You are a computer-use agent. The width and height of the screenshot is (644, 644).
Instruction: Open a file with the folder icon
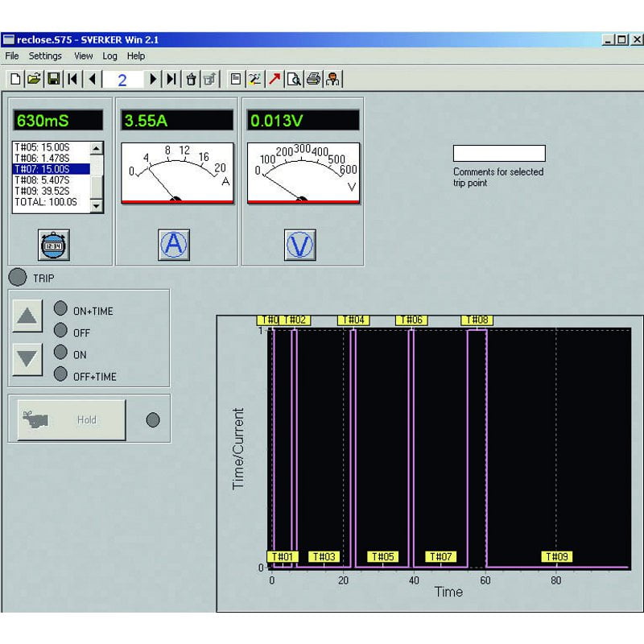coord(34,79)
